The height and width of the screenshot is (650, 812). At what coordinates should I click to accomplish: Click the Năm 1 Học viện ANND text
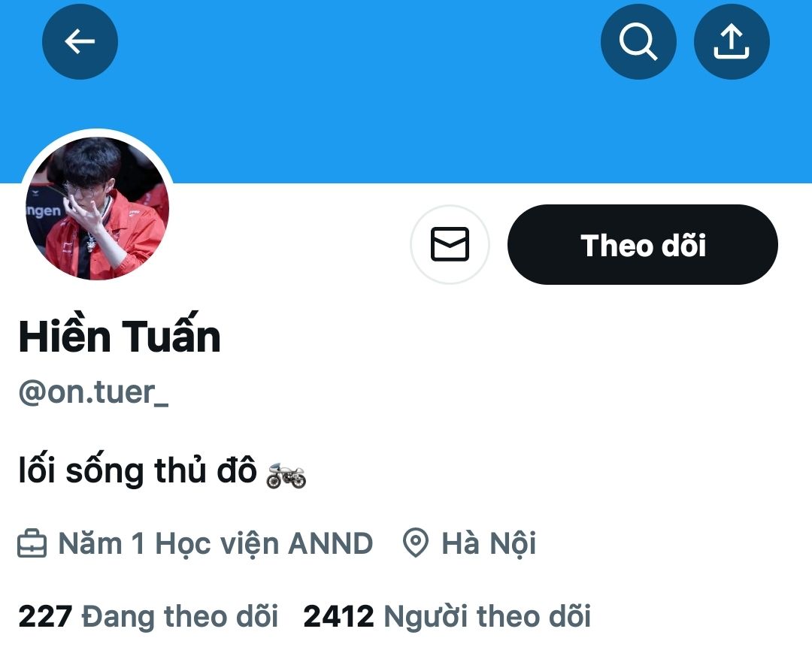[x=216, y=544]
